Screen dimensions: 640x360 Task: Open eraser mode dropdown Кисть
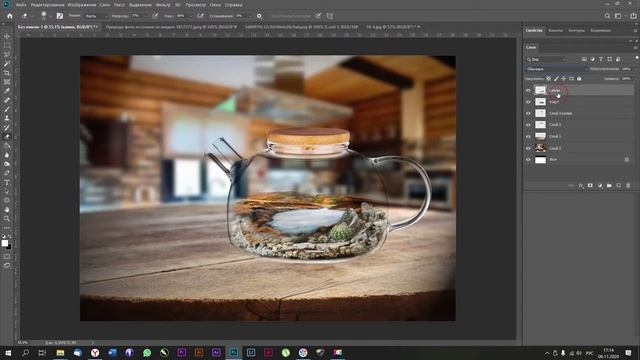[x=96, y=16]
